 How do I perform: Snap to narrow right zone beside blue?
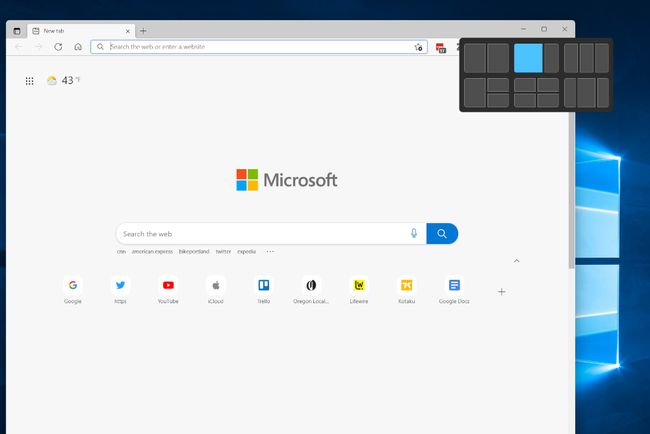[x=551, y=58]
